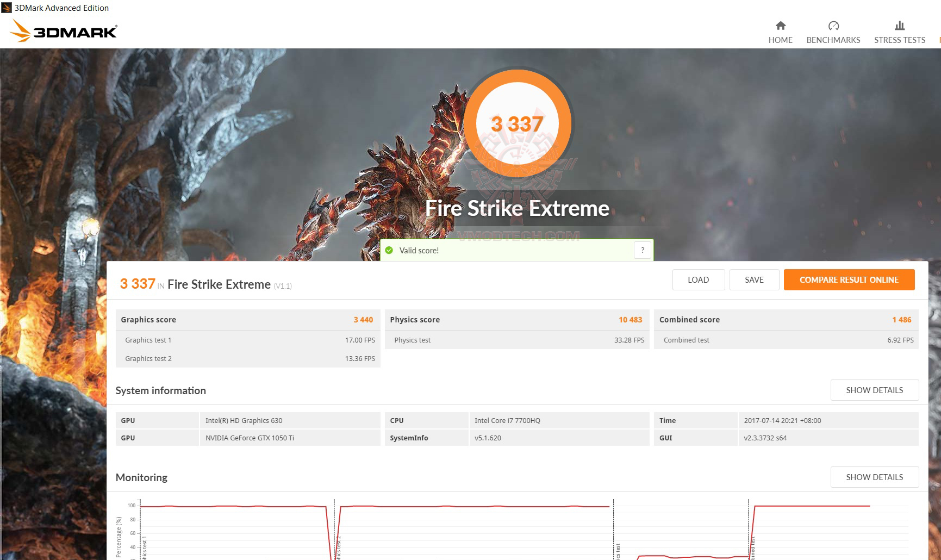Click the (V1.1) version label
941x560 pixels.
283,286
